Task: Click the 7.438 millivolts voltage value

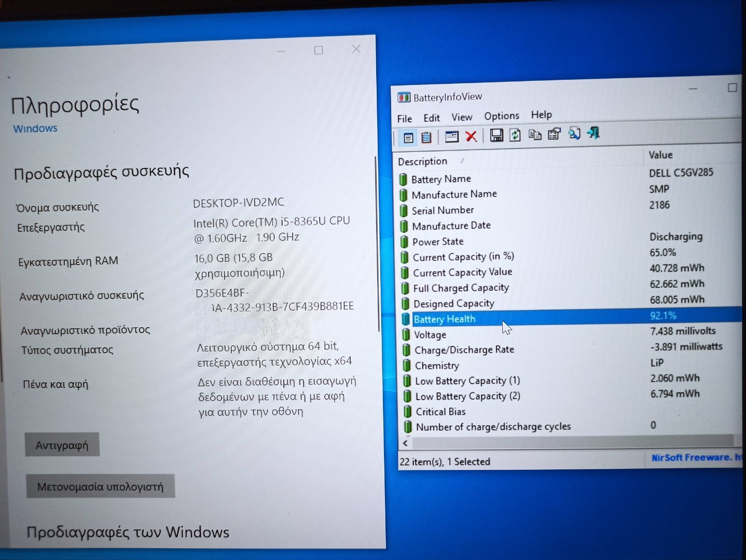Action: click(683, 331)
